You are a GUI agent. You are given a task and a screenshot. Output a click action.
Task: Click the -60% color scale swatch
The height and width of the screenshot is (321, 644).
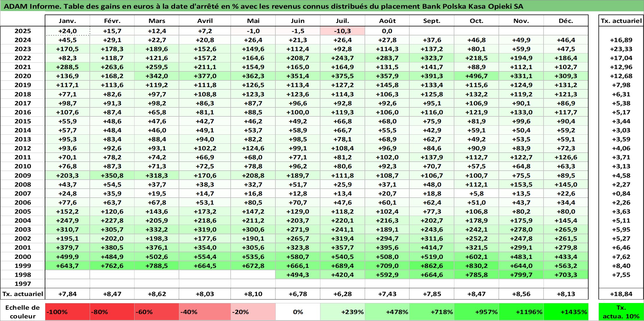tap(157, 312)
